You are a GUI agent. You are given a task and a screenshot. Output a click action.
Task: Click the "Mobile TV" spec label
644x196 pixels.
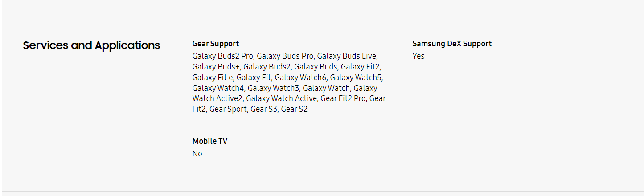click(210, 141)
